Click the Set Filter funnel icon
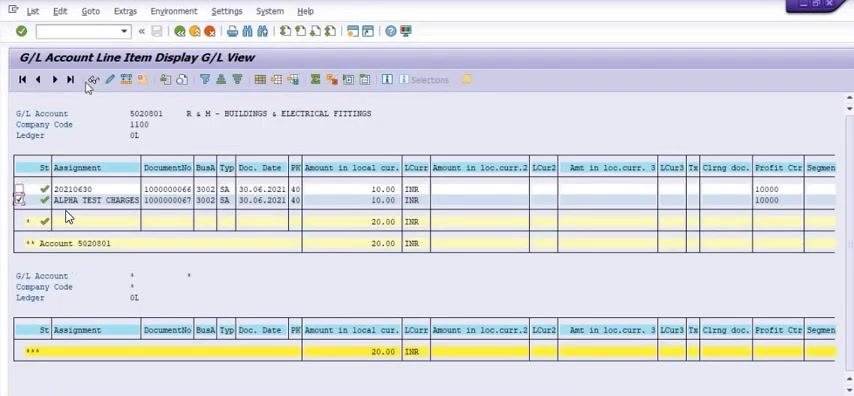The height and width of the screenshot is (396, 854). coord(205,80)
